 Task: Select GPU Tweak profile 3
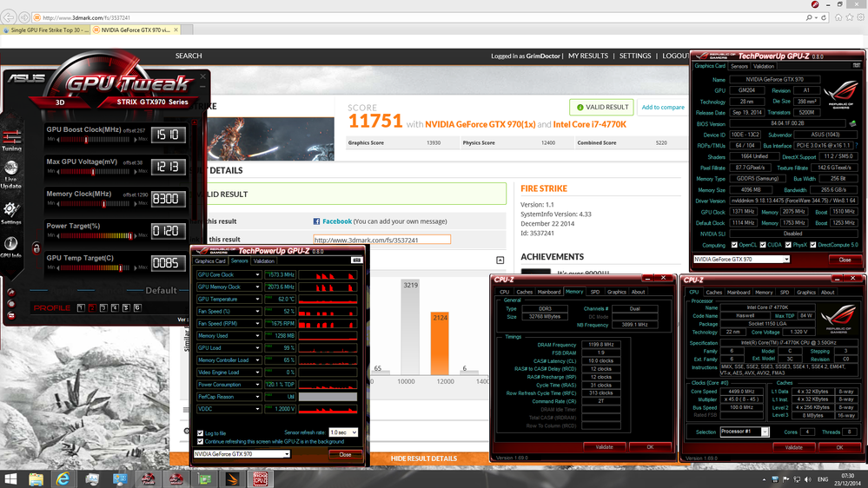(103, 307)
